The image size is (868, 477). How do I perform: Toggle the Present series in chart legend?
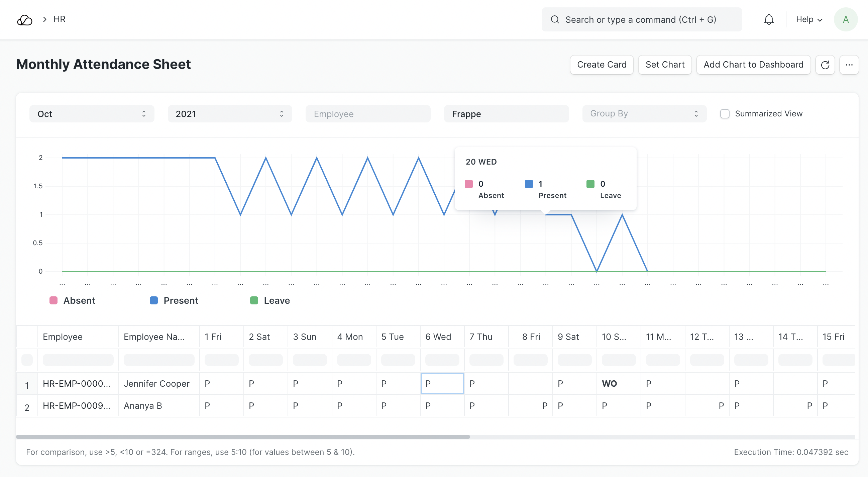[154, 300]
